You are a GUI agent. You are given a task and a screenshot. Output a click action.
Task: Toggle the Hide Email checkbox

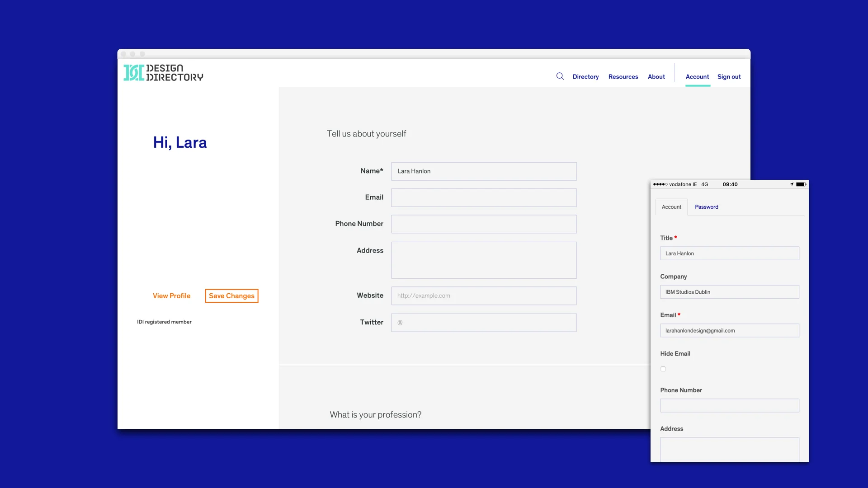[x=663, y=369]
